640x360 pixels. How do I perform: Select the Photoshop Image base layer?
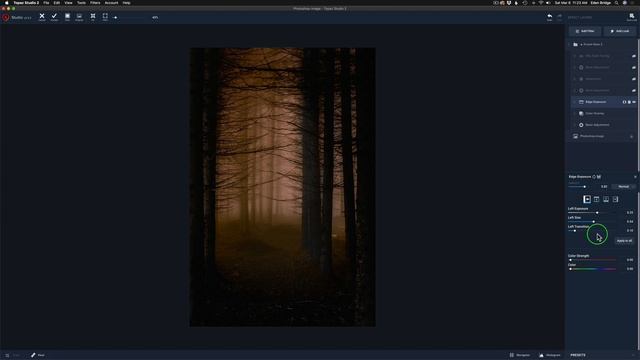coord(602,136)
